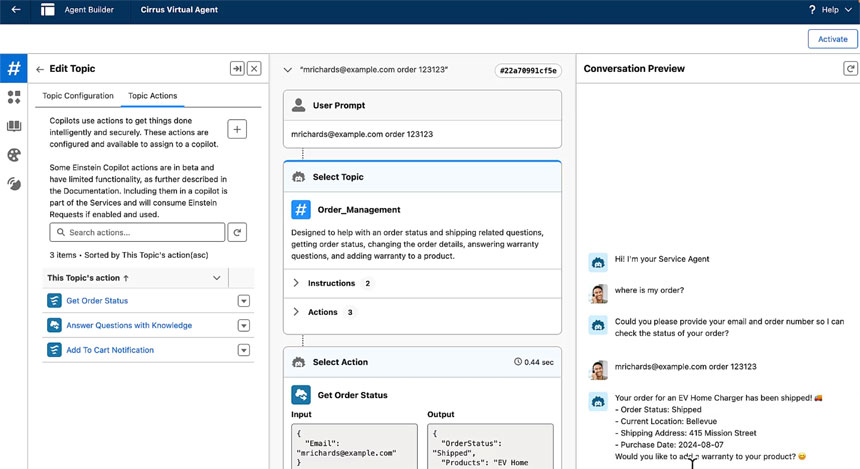Click the agent avatar beside EV Home Charger reply
Viewport: 860px width, 469px height.
click(598, 401)
